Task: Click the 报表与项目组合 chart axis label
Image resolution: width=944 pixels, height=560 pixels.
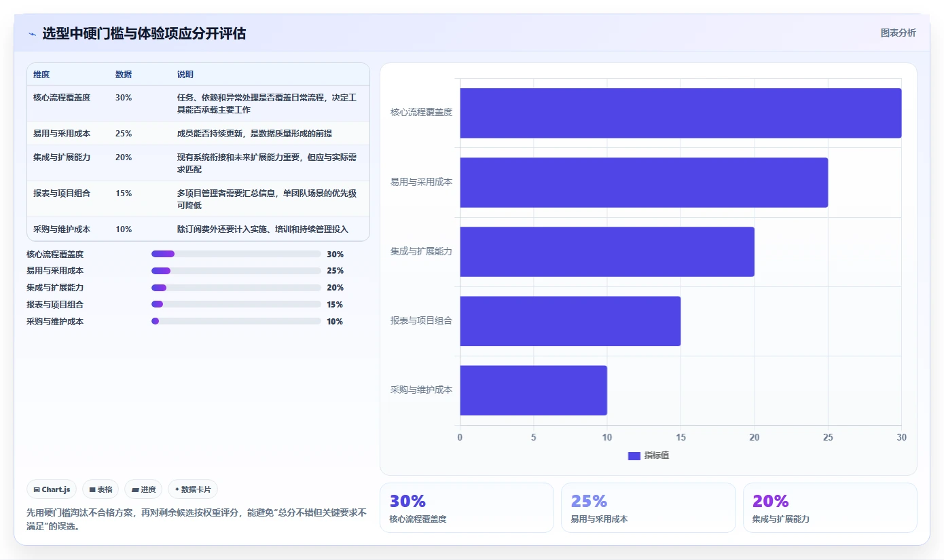Action: [x=421, y=320]
